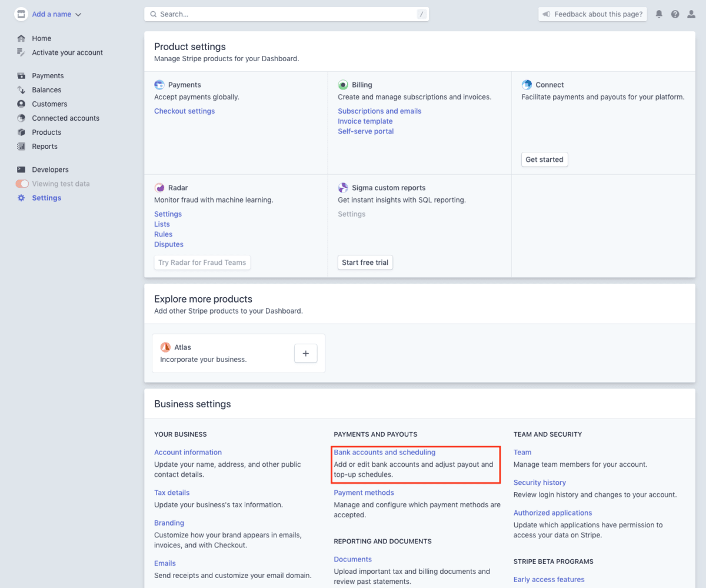706x588 pixels.
Task: Open Reports in the sidebar
Action: (45, 147)
